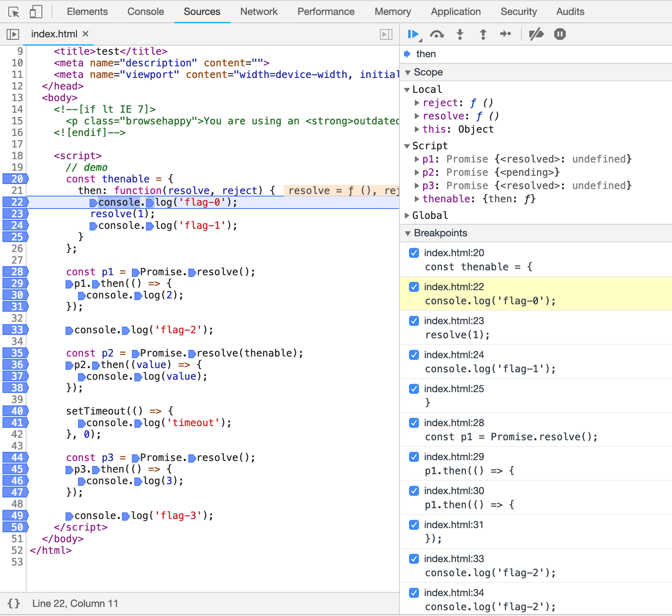Image resolution: width=672 pixels, height=616 pixels.
Task: Uncheck breakpoint index.html:30
Action: click(414, 491)
